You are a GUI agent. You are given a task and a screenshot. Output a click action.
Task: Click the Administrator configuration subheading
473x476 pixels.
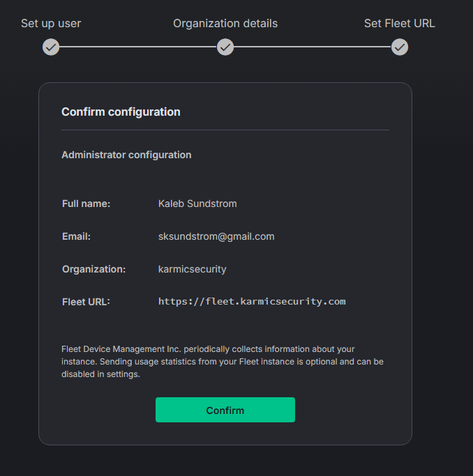[x=126, y=155]
